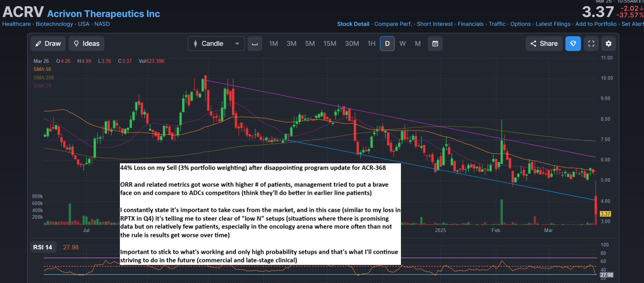
Task: Click the SMA 200 indicator label
Action: (x=44, y=78)
